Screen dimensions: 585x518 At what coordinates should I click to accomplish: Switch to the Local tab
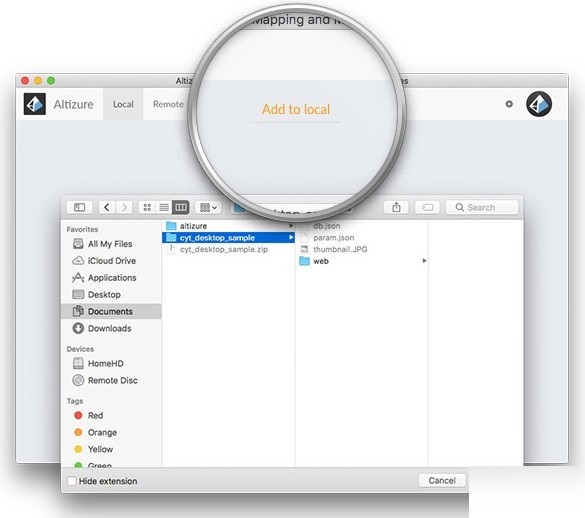click(123, 104)
